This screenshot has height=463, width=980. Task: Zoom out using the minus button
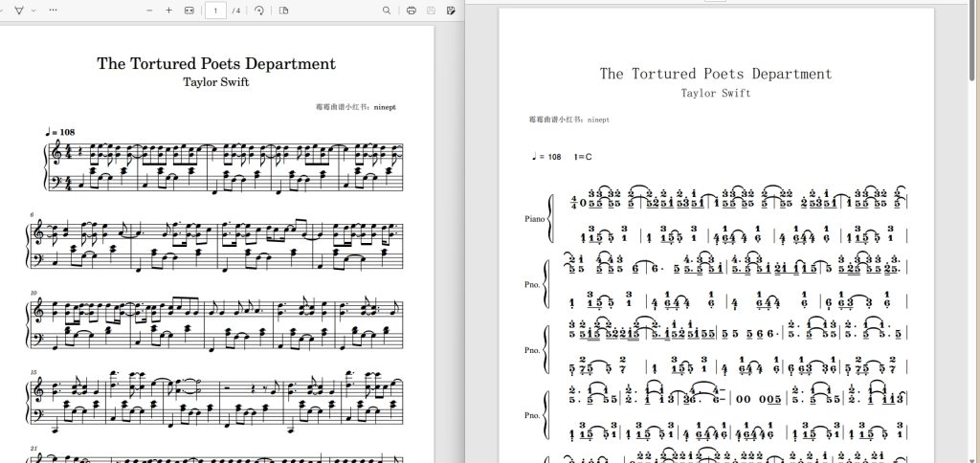(x=149, y=10)
